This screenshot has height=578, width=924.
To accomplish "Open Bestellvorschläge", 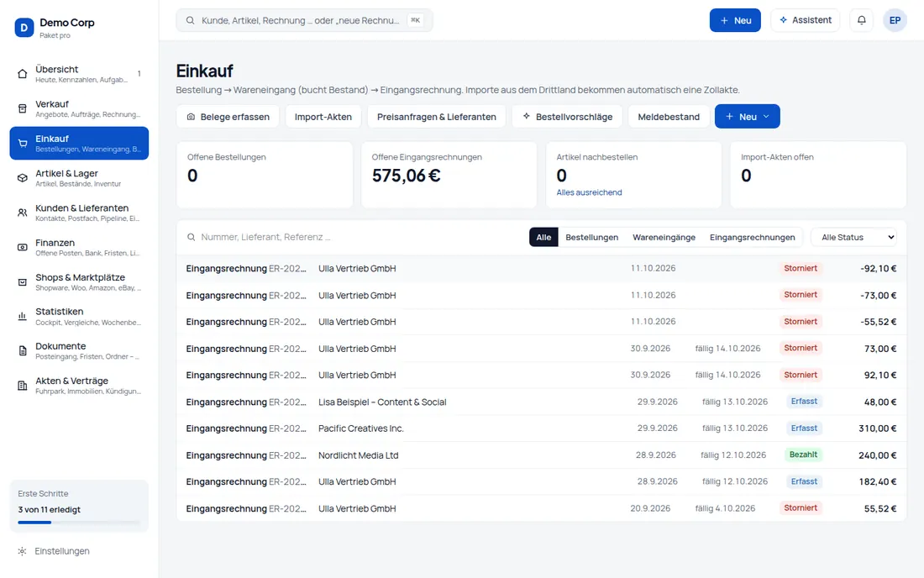I will click(567, 117).
